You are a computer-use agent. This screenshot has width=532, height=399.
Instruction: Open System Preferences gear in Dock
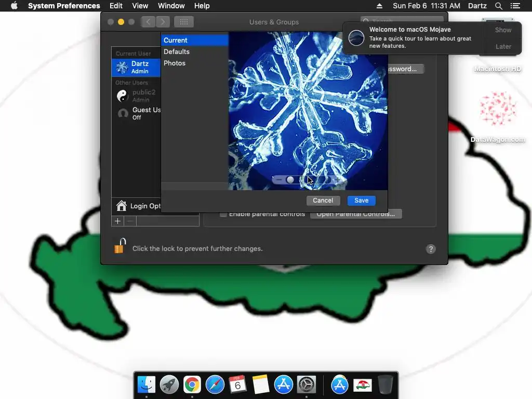[x=307, y=385]
